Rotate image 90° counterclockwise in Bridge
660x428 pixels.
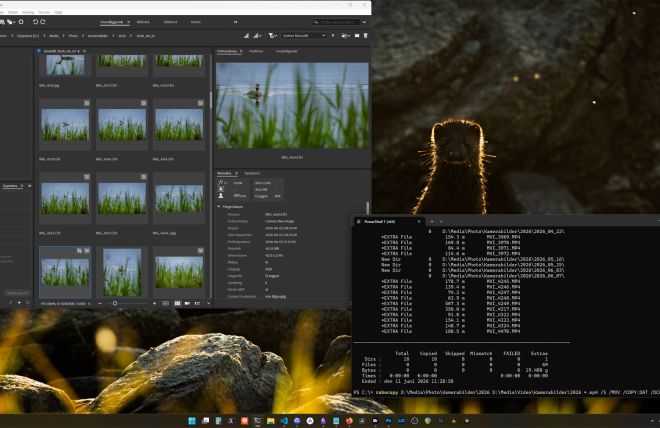point(35,22)
